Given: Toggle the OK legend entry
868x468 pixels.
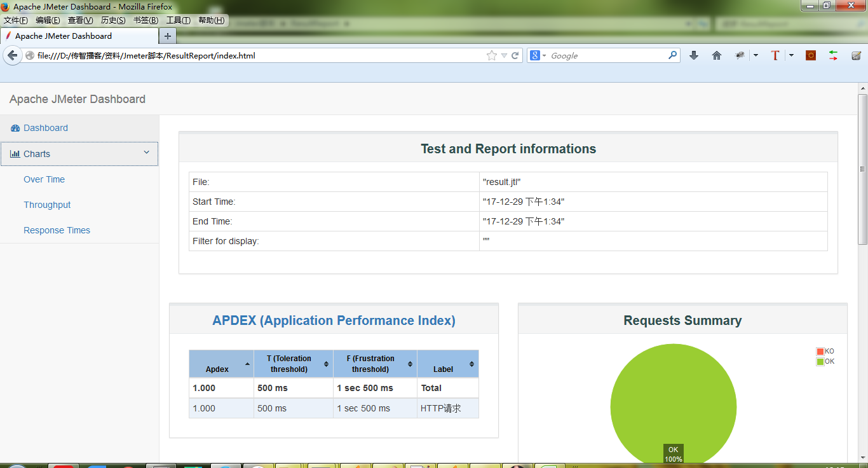Looking at the screenshot, I should [x=825, y=362].
